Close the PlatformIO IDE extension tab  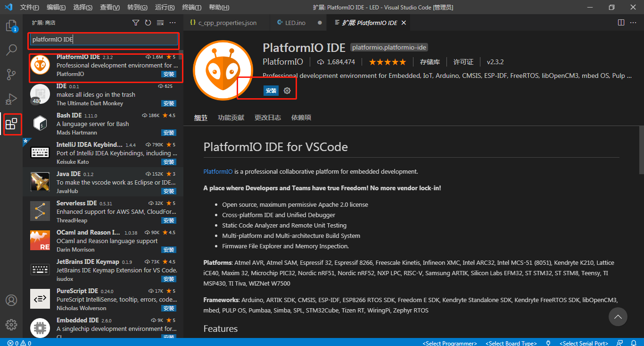click(x=404, y=23)
